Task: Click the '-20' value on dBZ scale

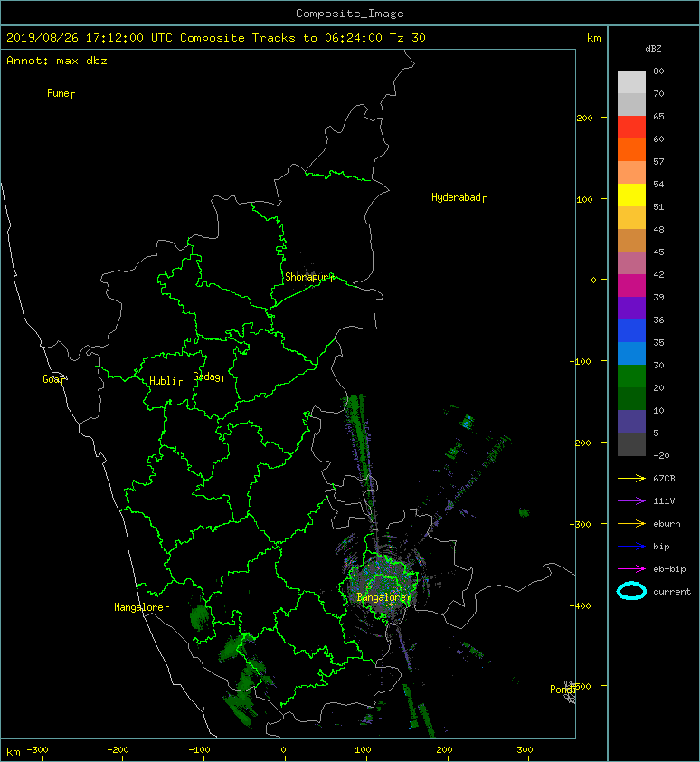Action: click(661, 456)
